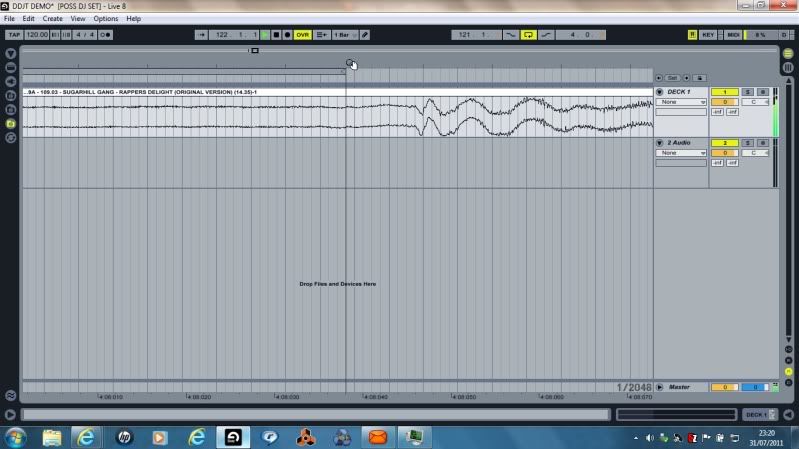Open the Options menu
799x449 pixels.
pos(106,19)
